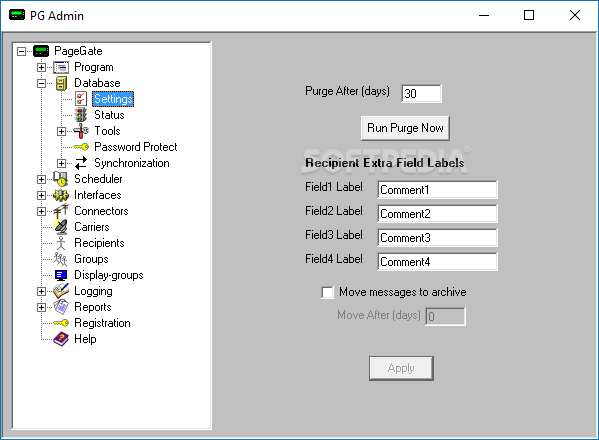Click the Field3 Label input box

pos(437,238)
